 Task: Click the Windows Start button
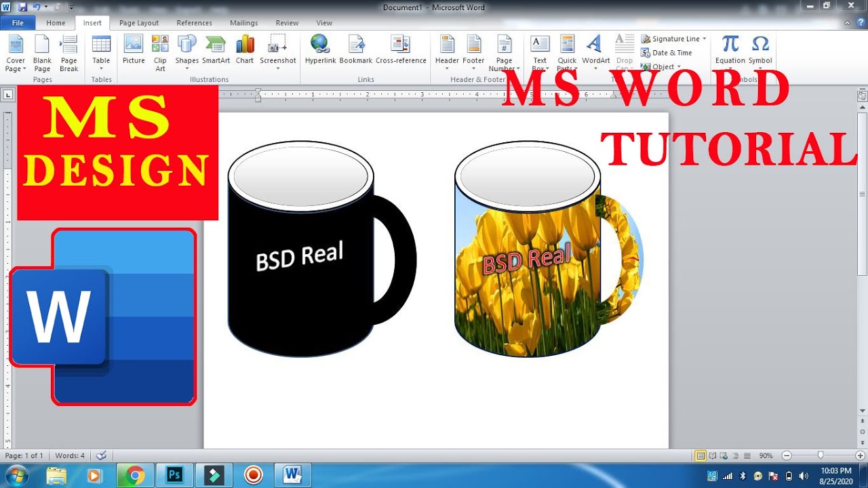16,475
